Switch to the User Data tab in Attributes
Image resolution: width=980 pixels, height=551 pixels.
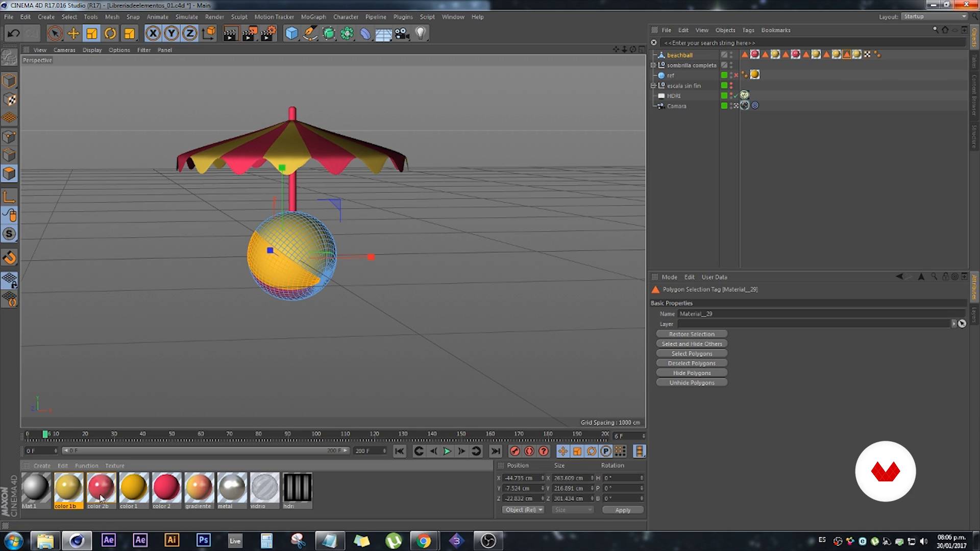coord(714,277)
